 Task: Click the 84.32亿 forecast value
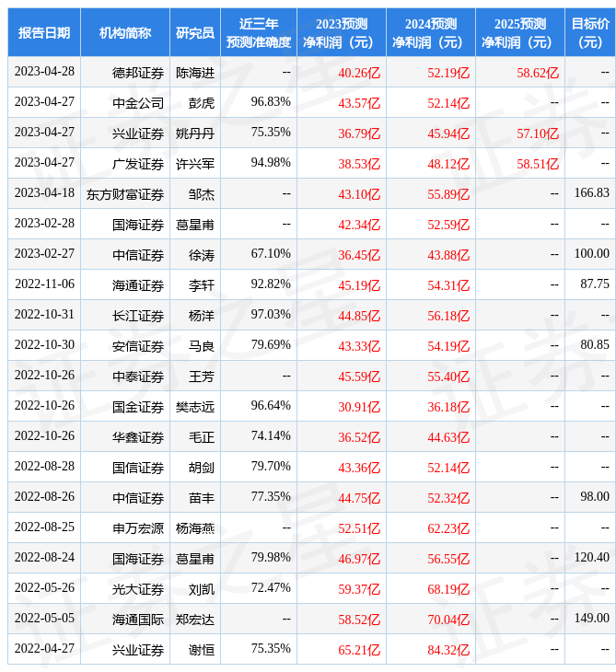[x=448, y=650]
